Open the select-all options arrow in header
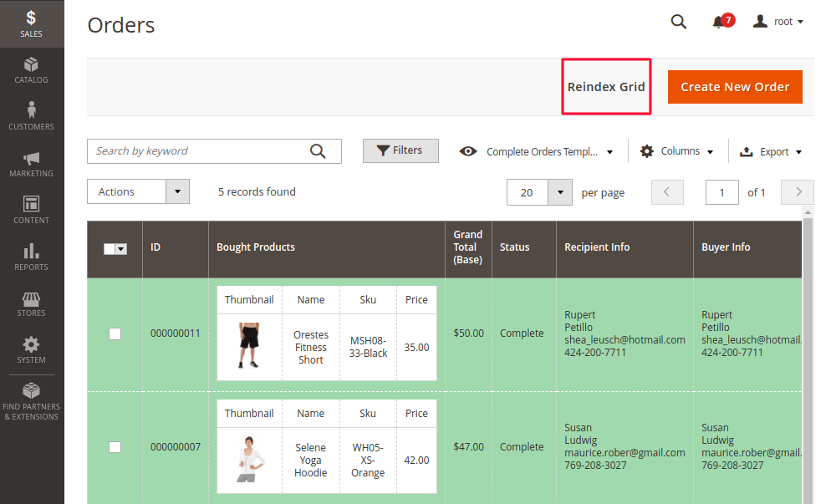The height and width of the screenshot is (504, 836). (x=121, y=249)
